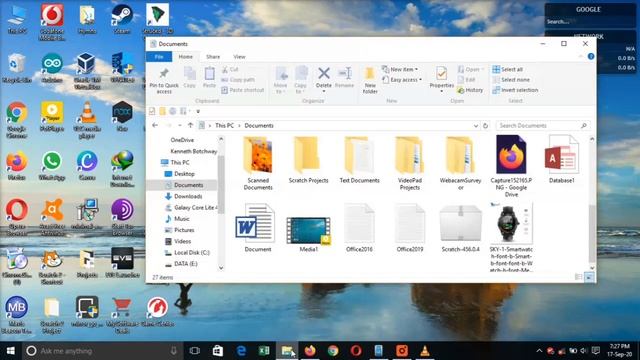640x360 pixels.
Task: Select the Text Documents folder
Action: 359,160
